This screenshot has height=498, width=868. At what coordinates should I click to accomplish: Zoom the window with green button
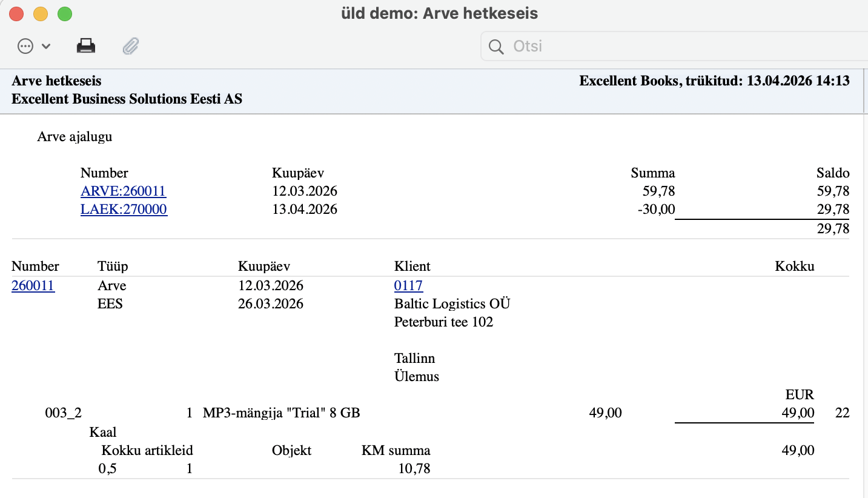(x=64, y=13)
